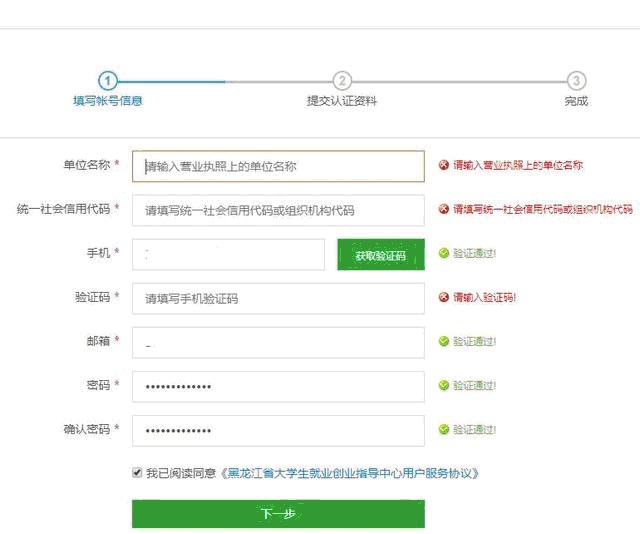Click green check icon beside 确认密码 field
This screenshot has width=640, height=534.
coord(444,430)
